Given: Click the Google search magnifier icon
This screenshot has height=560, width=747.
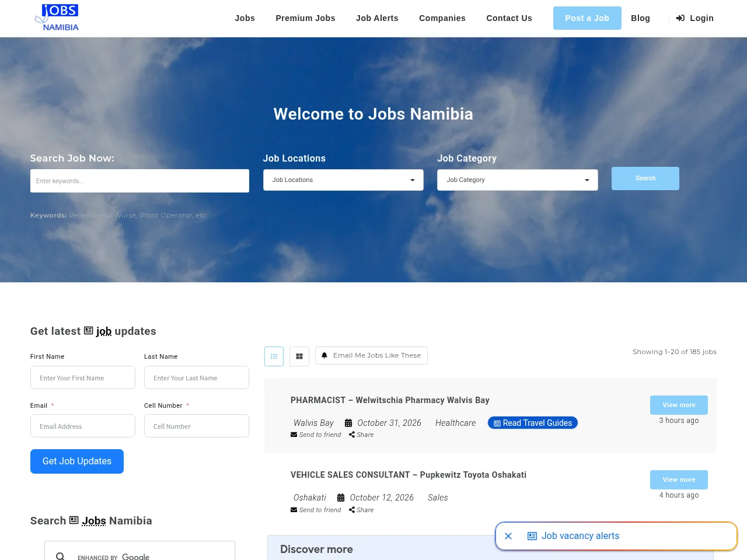Looking at the screenshot, I should tap(60, 556).
